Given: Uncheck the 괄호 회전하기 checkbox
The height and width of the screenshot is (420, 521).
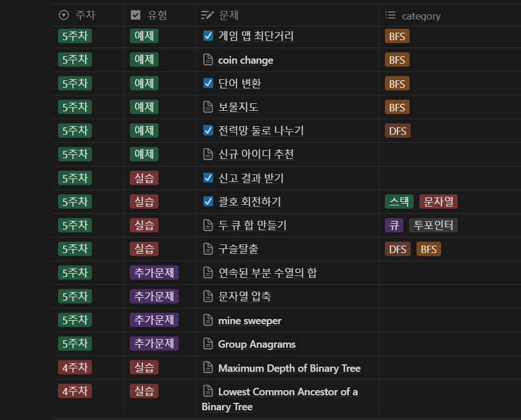Looking at the screenshot, I should point(208,201).
